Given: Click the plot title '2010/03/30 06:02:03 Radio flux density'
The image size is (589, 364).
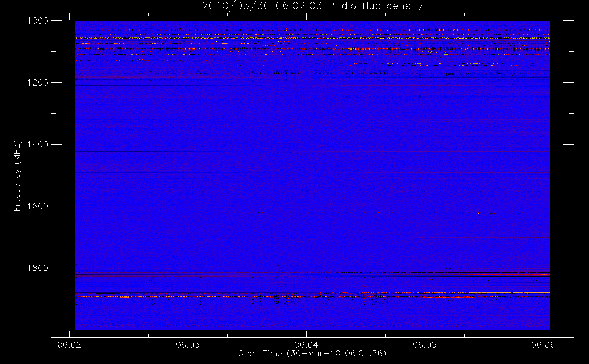Looking at the screenshot, I should click(312, 6).
